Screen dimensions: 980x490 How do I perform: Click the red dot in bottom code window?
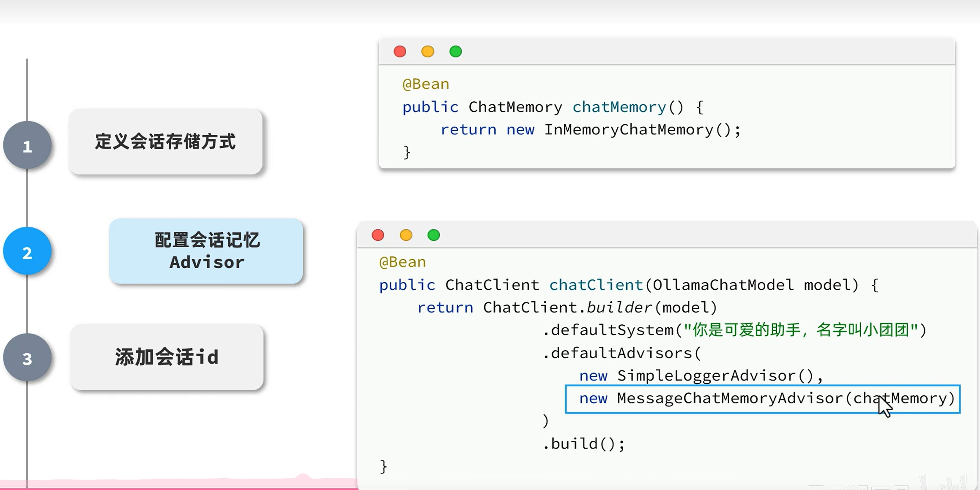click(x=378, y=235)
